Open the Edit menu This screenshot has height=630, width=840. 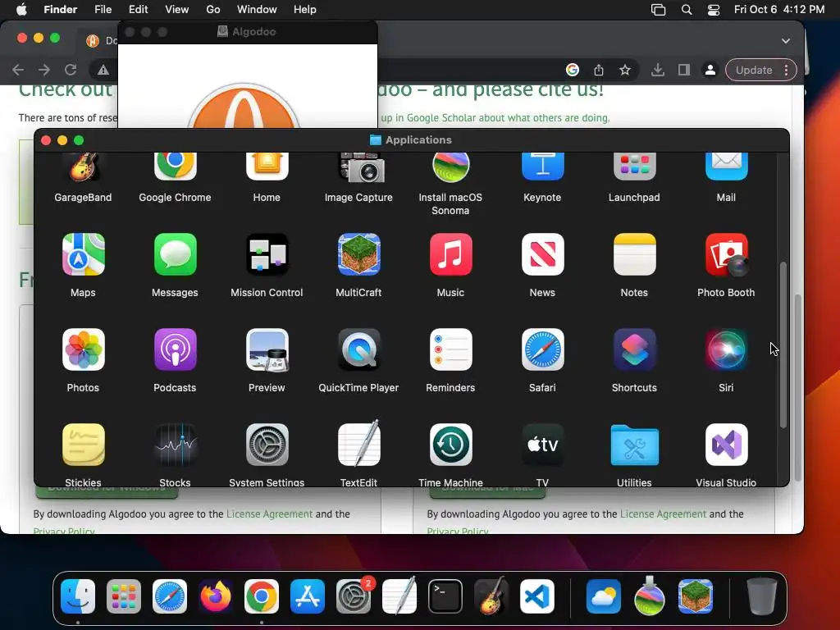click(138, 9)
